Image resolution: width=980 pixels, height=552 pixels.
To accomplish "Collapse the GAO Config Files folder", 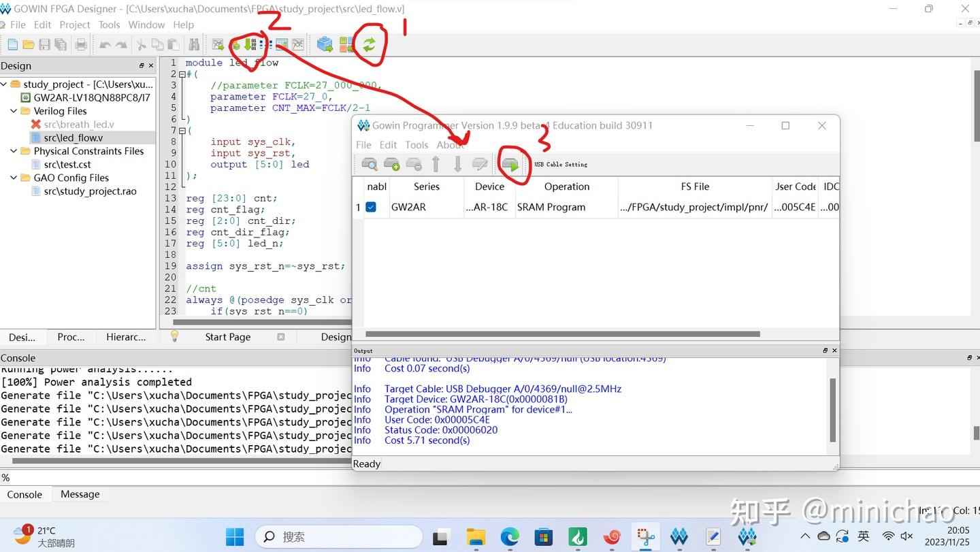I will tap(14, 178).
